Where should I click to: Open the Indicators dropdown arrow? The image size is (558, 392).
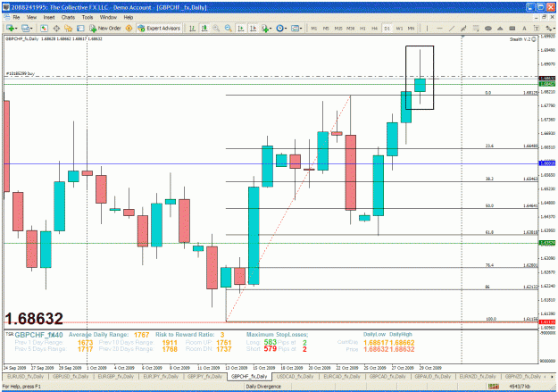[271, 29]
